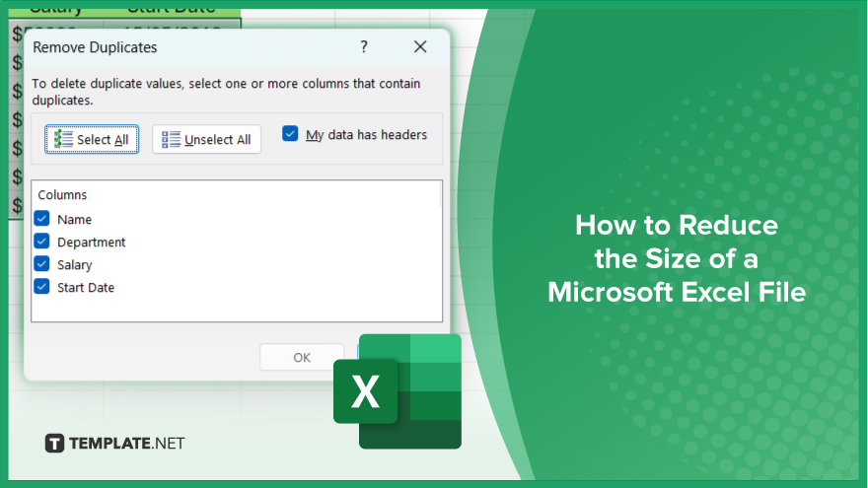Uncheck the Salary column checkbox
Image resolution: width=868 pixels, height=488 pixels.
[42, 264]
